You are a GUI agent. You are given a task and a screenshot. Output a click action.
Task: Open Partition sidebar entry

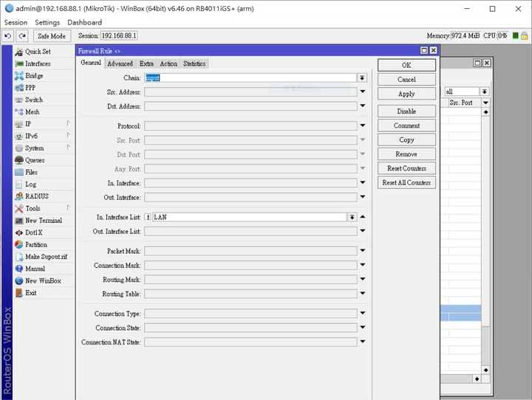point(36,245)
